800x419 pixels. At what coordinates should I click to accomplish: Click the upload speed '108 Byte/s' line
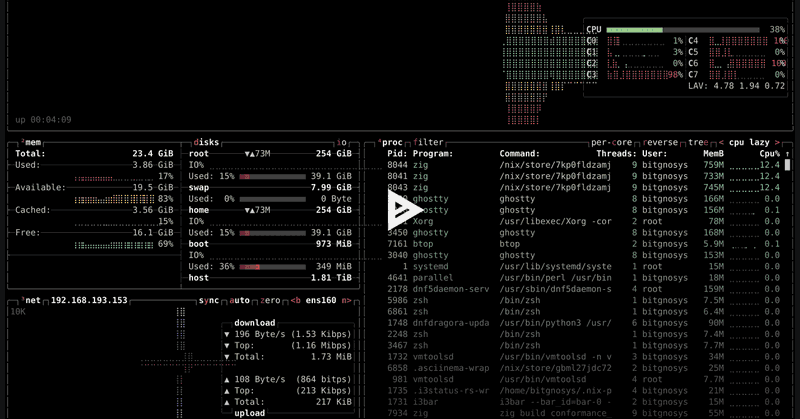point(288,379)
